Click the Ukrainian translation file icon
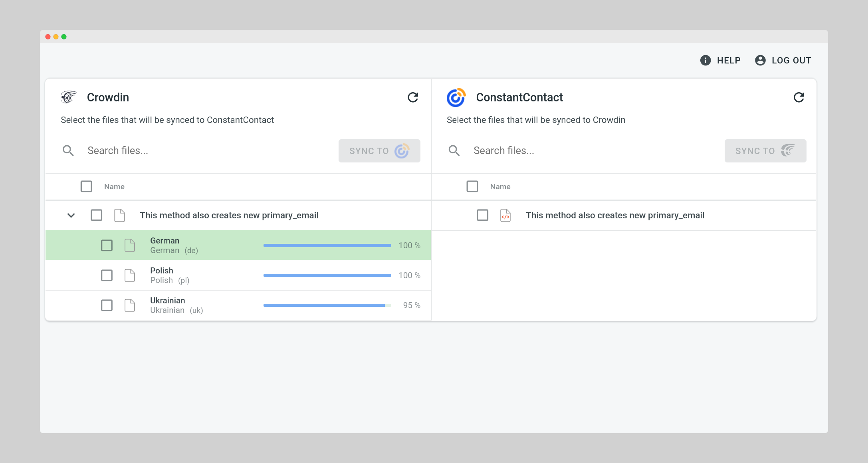The height and width of the screenshot is (463, 868). [x=130, y=305]
